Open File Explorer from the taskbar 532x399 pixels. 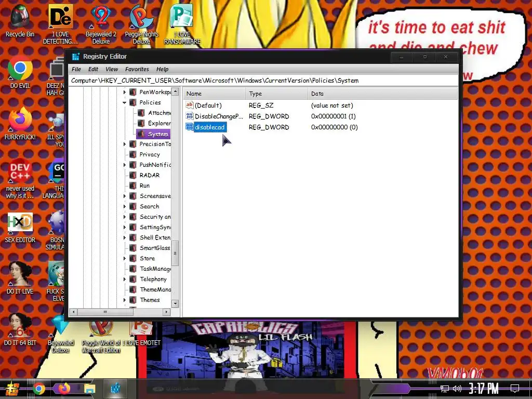(x=89, y=389)
